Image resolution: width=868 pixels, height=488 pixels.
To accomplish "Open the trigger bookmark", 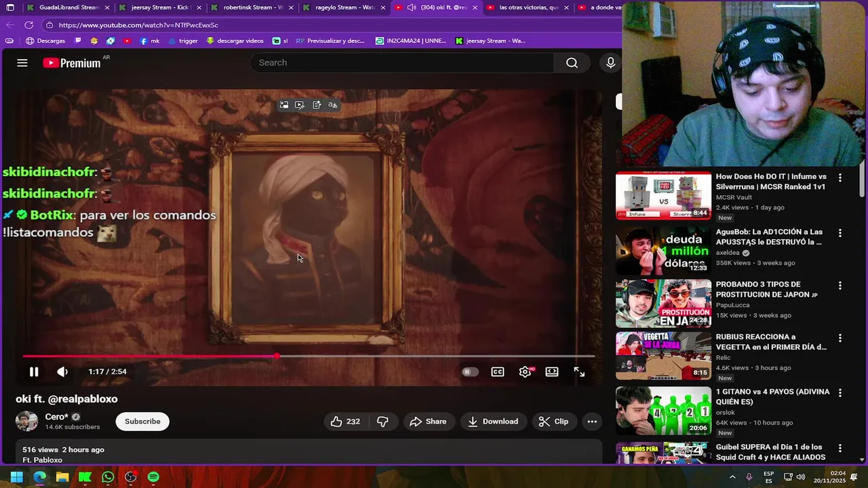I will [x=183, y=41].
